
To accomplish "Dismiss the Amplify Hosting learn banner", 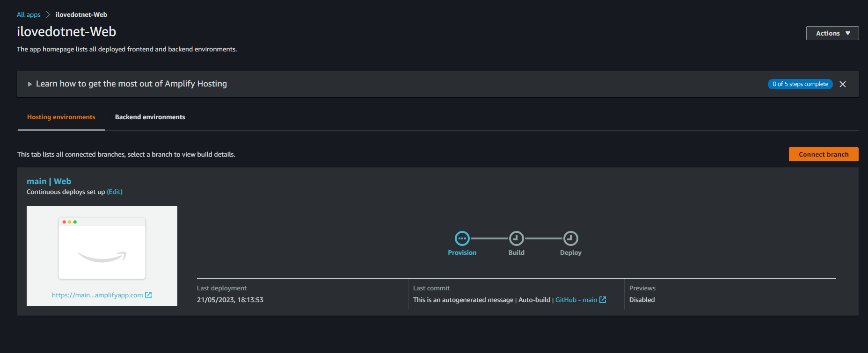I will coord(843,84).
